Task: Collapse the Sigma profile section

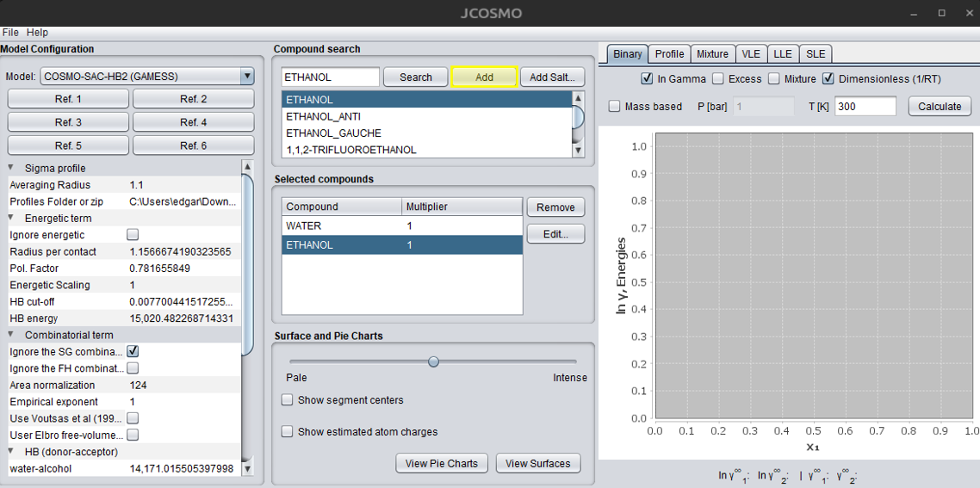Action: 11,168
